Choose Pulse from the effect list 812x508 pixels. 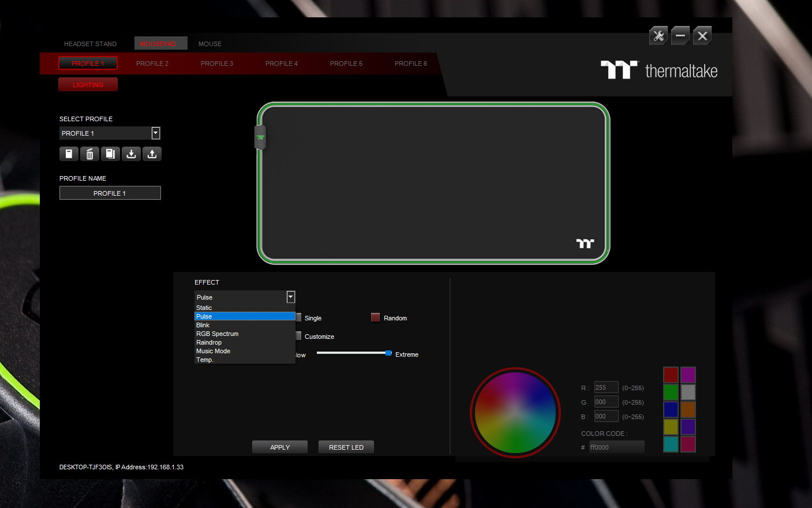click(245, 316)
